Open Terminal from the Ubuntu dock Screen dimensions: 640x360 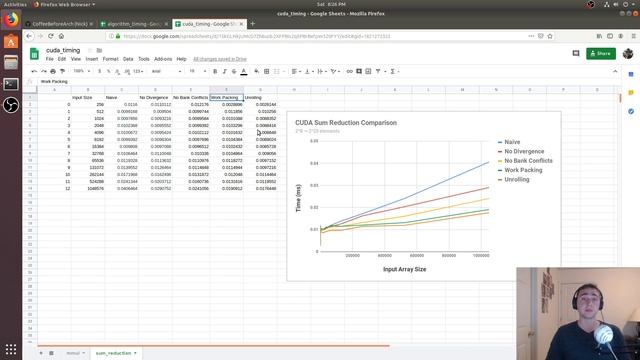[11, 84]
